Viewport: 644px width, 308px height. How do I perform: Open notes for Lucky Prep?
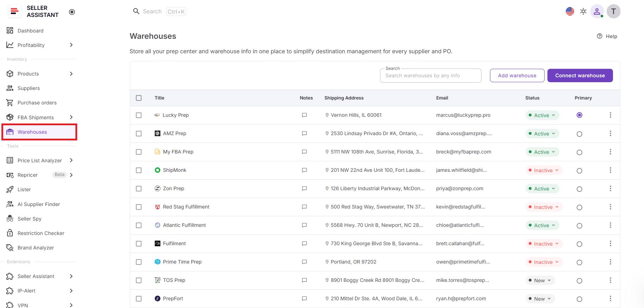[x=305, y=115]
